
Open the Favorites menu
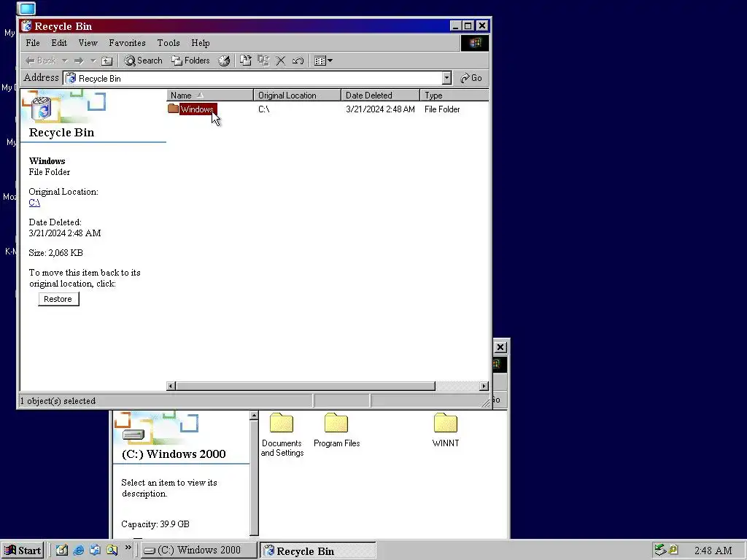coord(127,43)
